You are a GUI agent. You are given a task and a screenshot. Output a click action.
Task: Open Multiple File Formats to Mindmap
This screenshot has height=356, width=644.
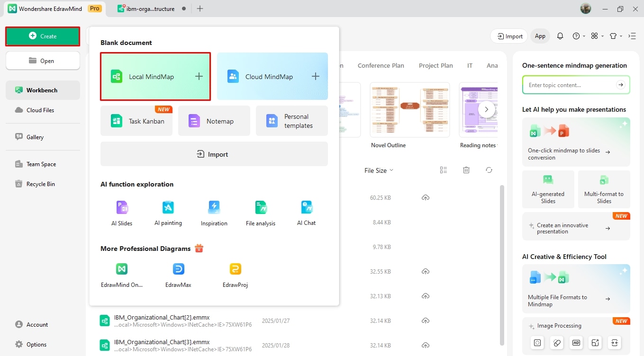pos(576,288)
